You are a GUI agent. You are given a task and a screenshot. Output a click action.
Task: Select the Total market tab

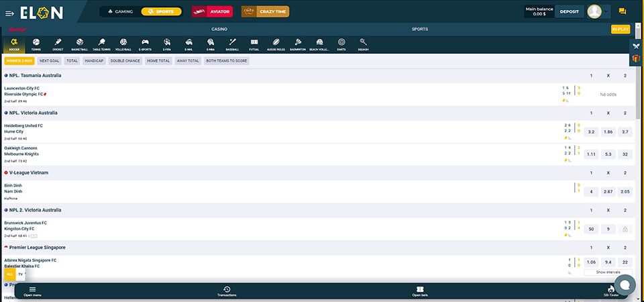[x=72, y=61]
